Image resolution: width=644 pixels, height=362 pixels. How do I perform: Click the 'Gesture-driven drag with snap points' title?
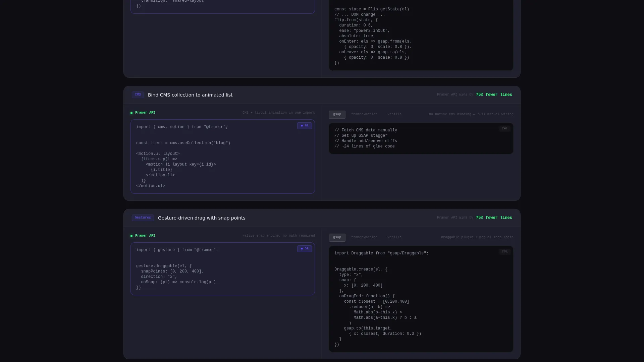[x=202, y=218]
